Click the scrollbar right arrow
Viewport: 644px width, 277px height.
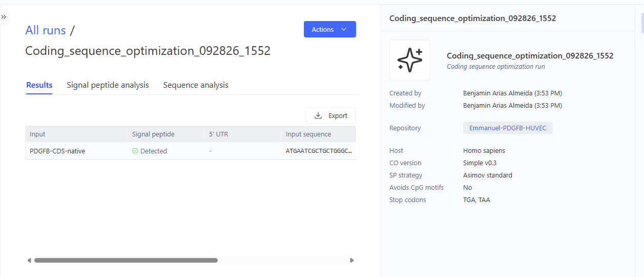[352, 261]
